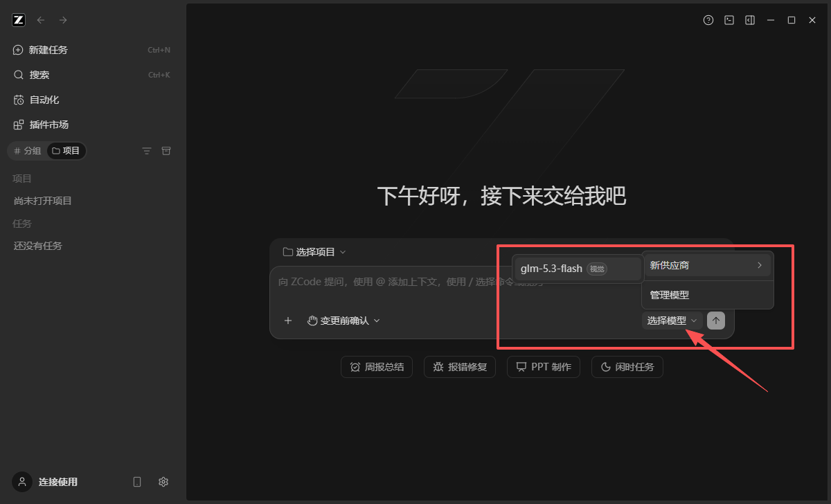Click the send arrow button

[716, 321]
